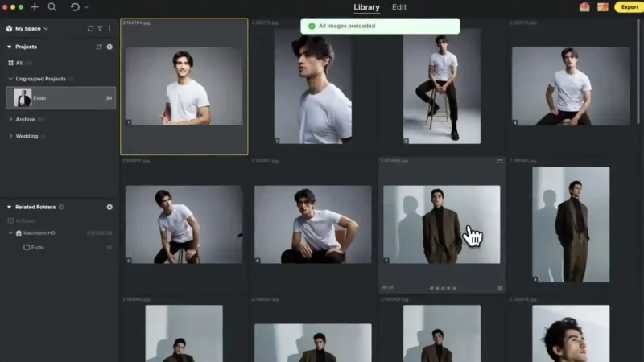The image size is (644, 362).
Task: Collapse the Macintosh HD drive node
Action: click(10, 232)
